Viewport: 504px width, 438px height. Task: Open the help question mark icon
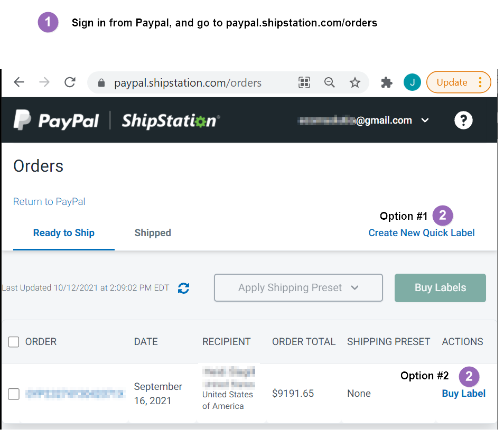pyautogui.click(x=463, y=120)
